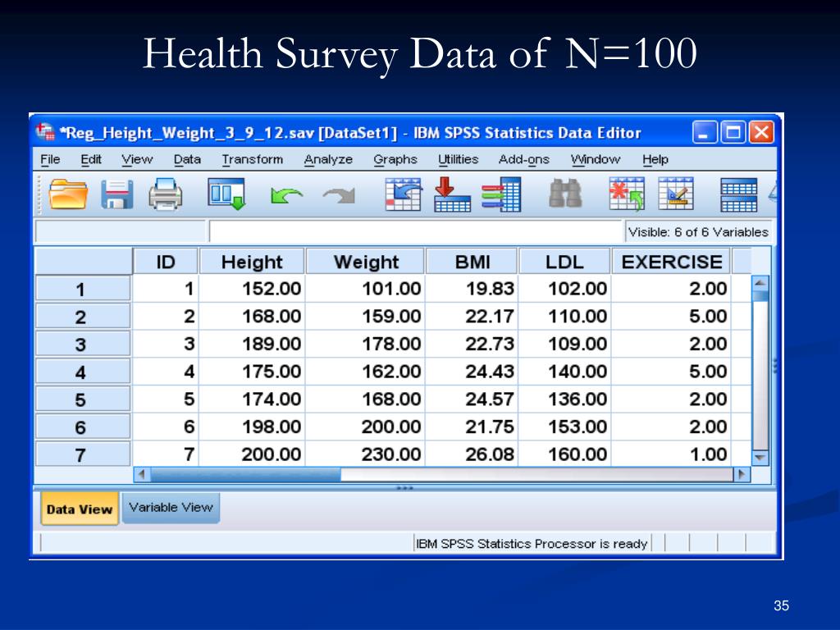Open the Data menu

pyautogui.click(x=187, y=160)
